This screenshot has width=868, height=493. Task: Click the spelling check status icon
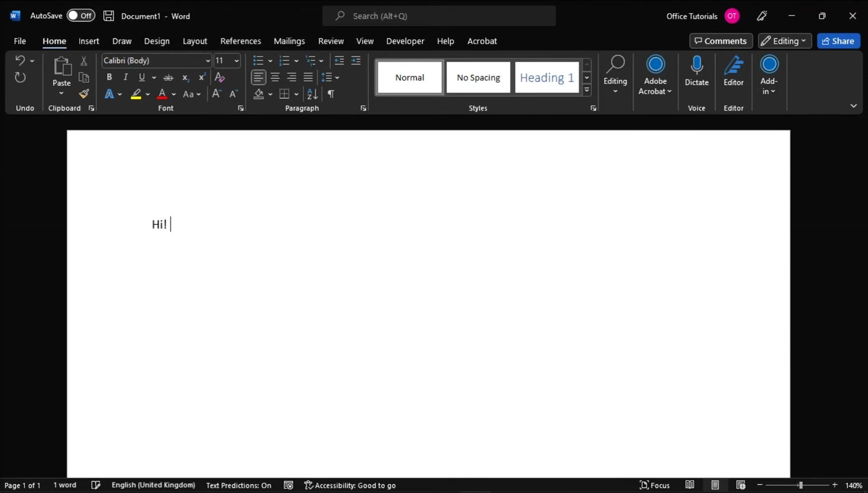[95, 485]
